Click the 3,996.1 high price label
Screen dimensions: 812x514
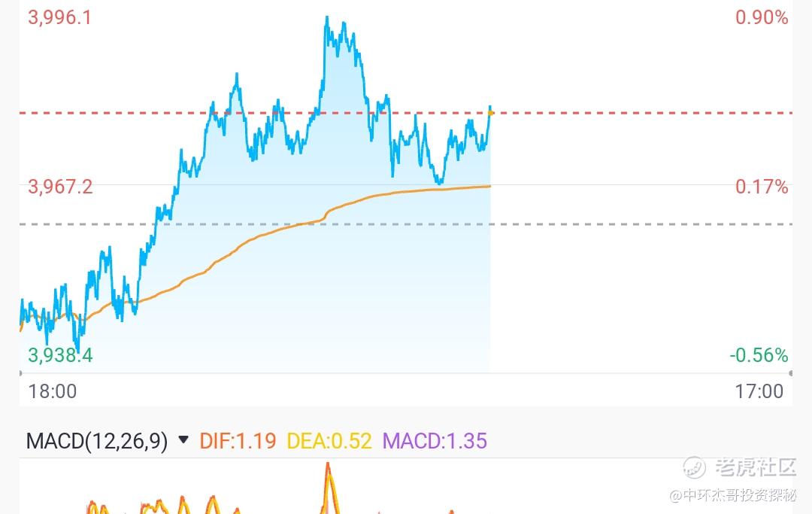click(60, 17)
